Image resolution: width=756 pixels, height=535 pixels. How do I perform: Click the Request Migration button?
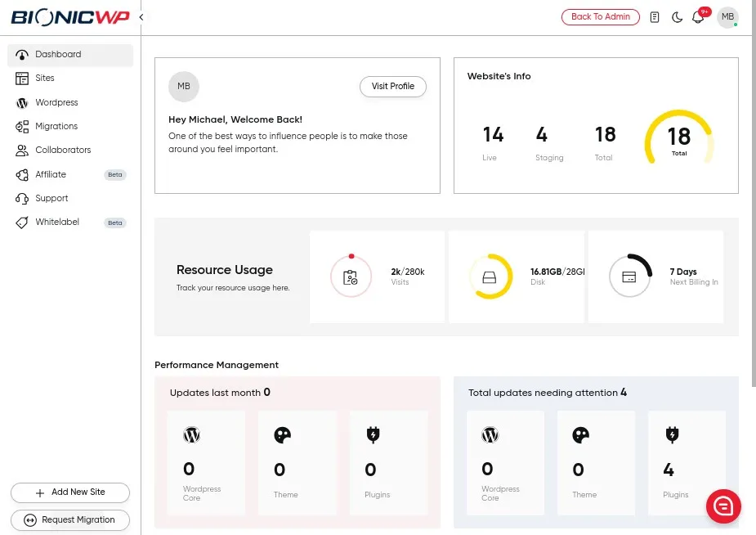(x=70, y=520)
